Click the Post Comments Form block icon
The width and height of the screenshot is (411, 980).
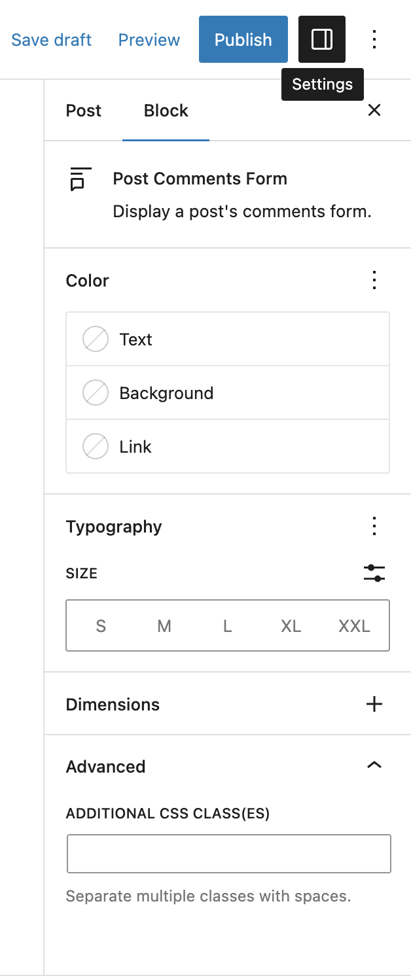point(79,179)
